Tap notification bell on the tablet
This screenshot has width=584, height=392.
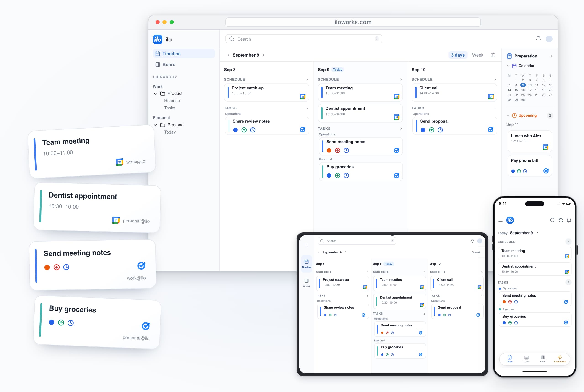[472, 241]
